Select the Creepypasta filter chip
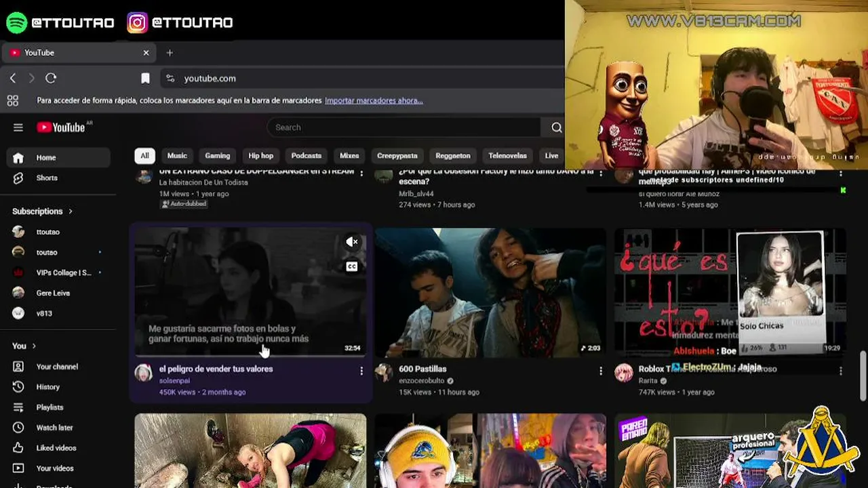Viewport: 868px width, 488px height. point(397,156)
